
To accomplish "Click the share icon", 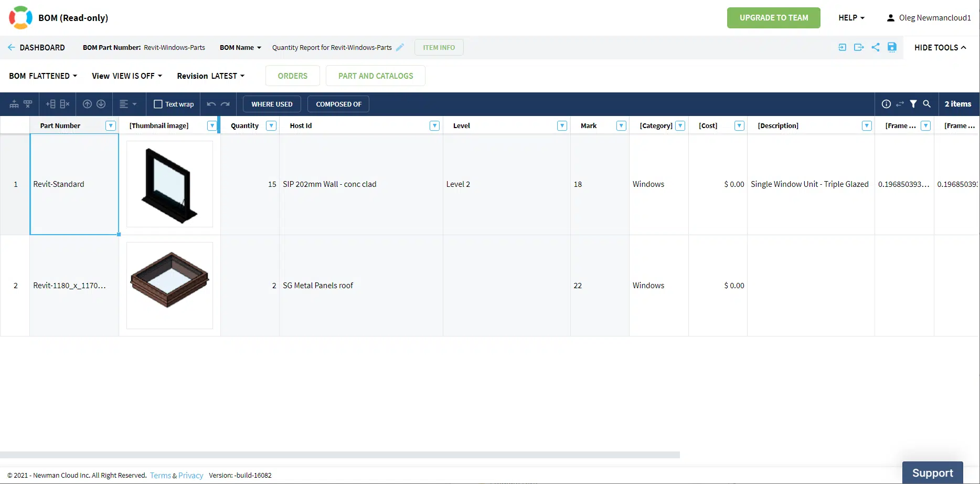I will click(x=876, y=47).
